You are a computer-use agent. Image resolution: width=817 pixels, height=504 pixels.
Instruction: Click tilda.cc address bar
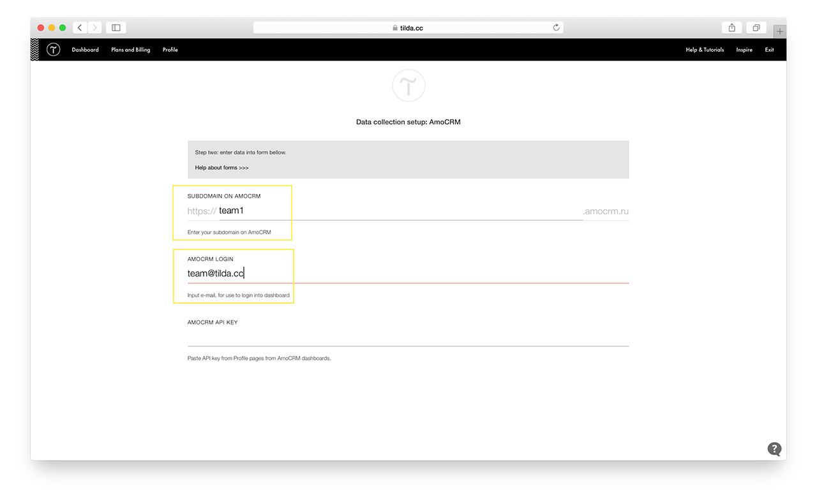tap(408, 27)
